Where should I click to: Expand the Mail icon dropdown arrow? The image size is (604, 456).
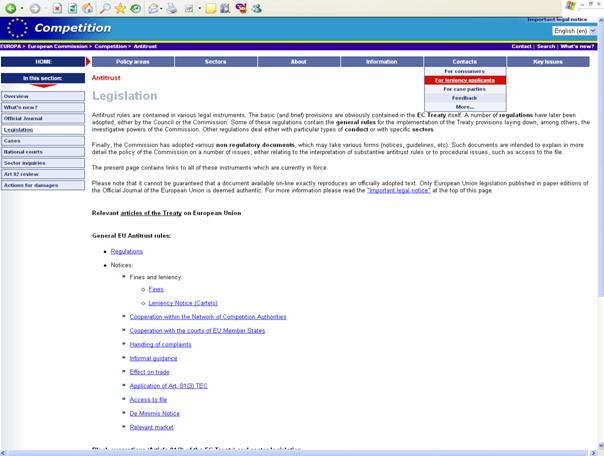(x=161, y=8)
